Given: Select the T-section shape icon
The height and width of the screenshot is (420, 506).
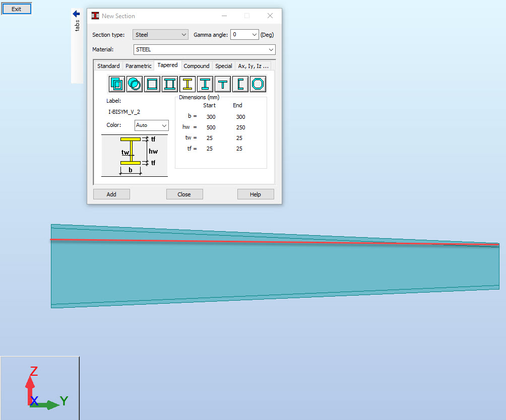Looking at the screenshot, I should pos(222,84).
